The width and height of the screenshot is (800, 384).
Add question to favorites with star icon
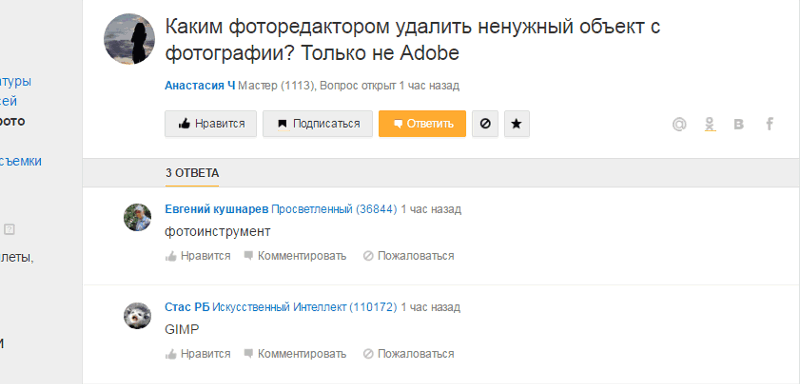[517, 124]
